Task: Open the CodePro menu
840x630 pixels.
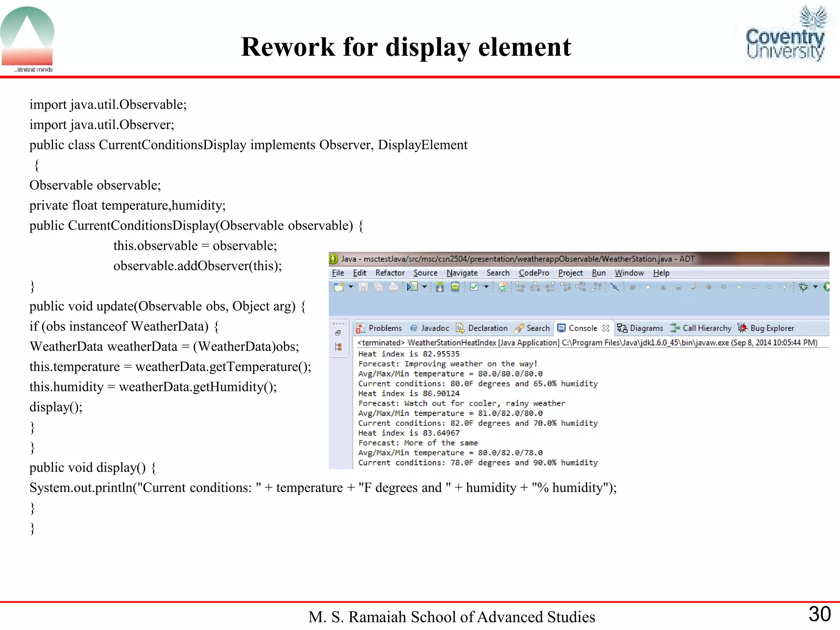Action: 534,273
